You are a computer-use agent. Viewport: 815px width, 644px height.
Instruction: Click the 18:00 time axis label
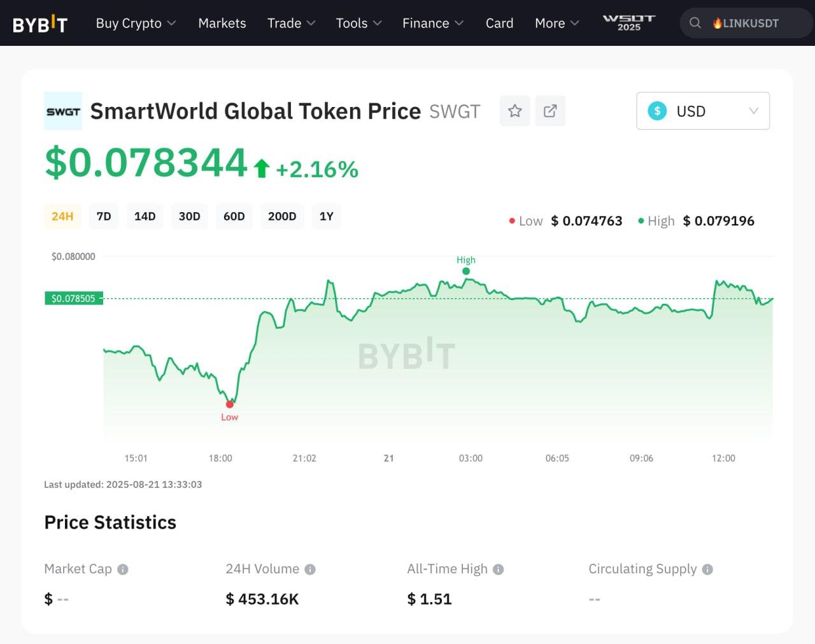(220, 458)
